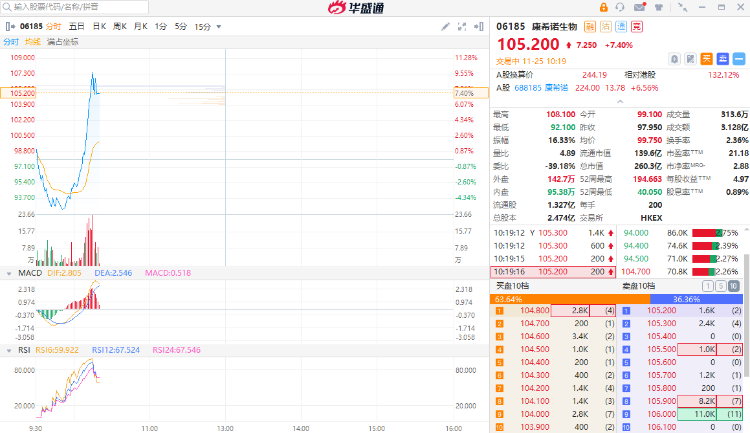Click the orange Buy (买) button icon
Screen dimensions: 750x433
[x=706, y=59]
